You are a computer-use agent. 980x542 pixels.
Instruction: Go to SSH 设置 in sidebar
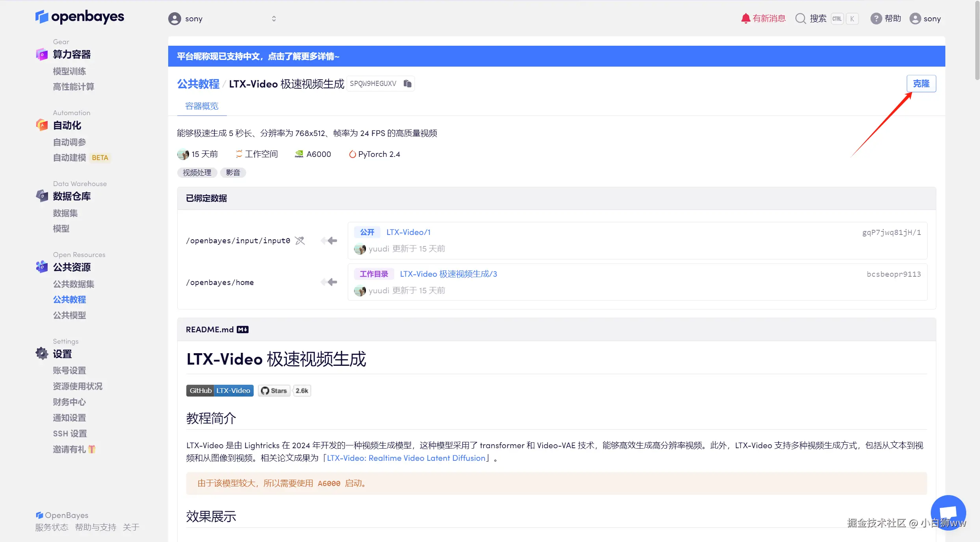click(70, 433)
